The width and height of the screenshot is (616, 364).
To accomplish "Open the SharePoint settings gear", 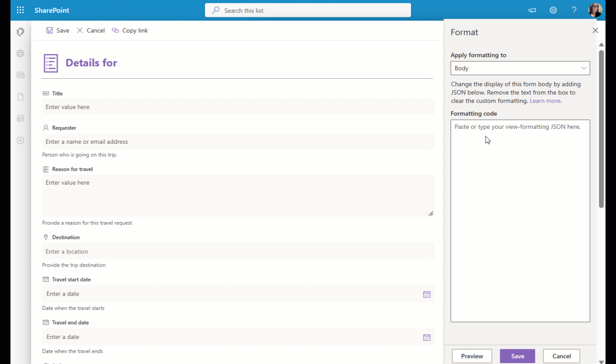I will [x=553, y=10].
